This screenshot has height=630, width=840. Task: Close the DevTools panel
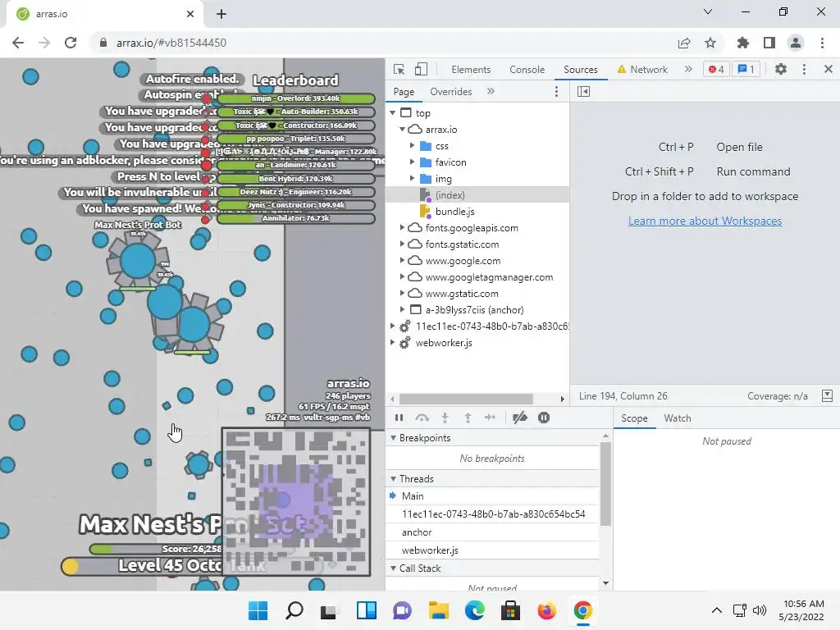829,69
